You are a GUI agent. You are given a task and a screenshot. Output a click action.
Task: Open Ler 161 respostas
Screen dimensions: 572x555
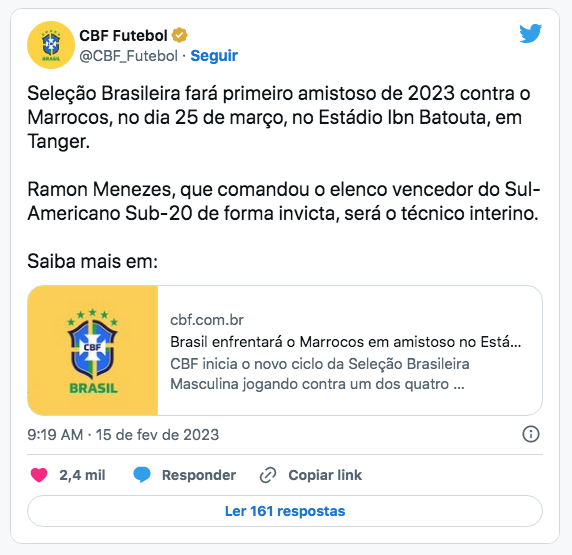(285, 511)
